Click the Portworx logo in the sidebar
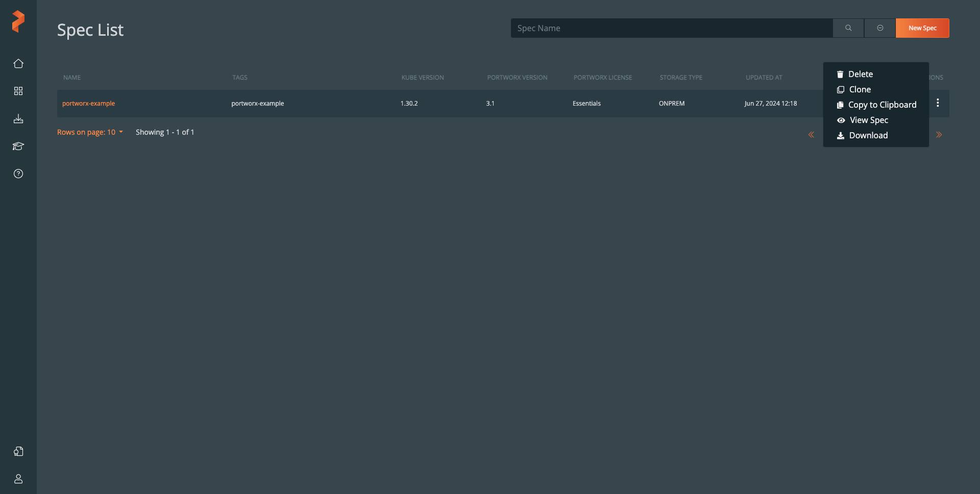 [18, 21]
